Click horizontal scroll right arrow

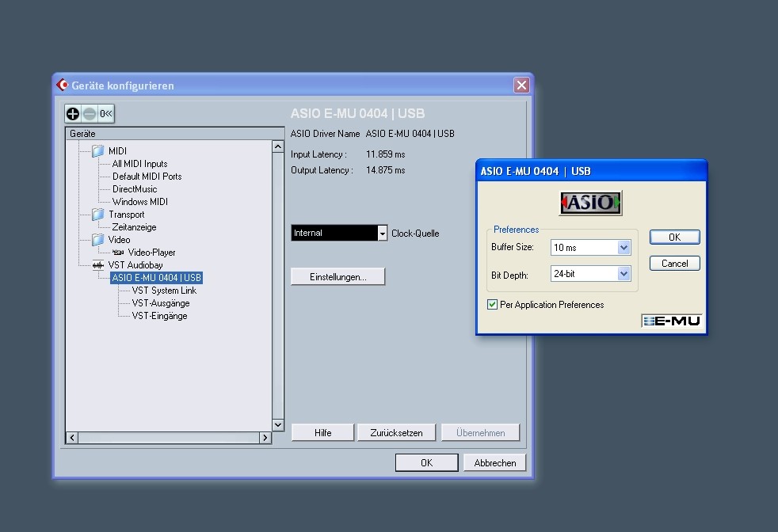click(x=265, y=437)
